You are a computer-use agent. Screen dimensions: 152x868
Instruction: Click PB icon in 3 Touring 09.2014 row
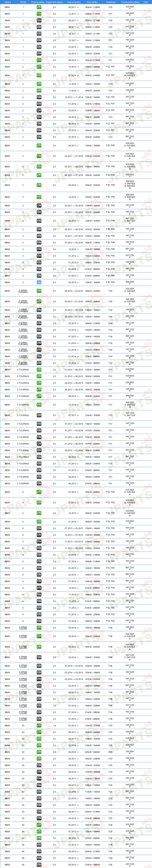click(x=39, y=396)
